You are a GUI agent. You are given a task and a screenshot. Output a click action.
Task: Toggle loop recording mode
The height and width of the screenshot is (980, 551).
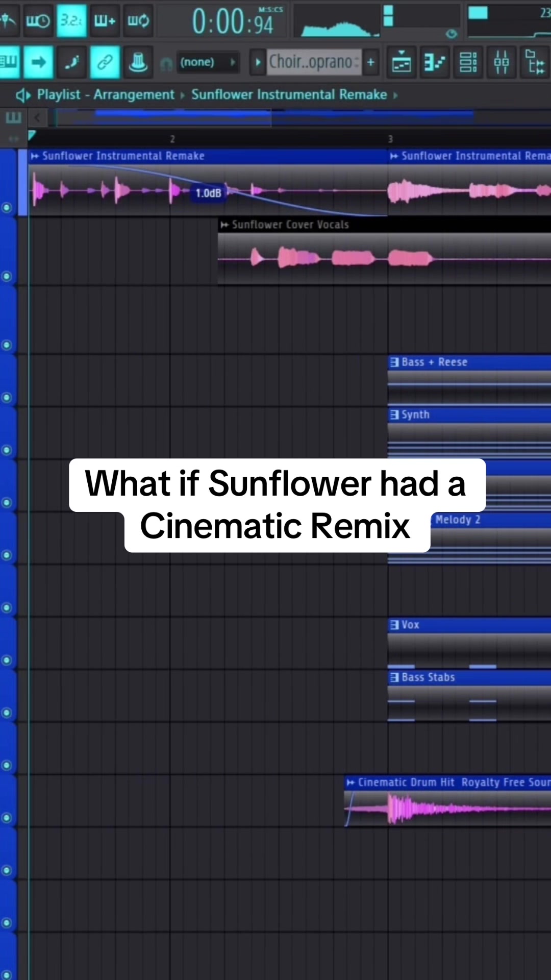(138, 20)
